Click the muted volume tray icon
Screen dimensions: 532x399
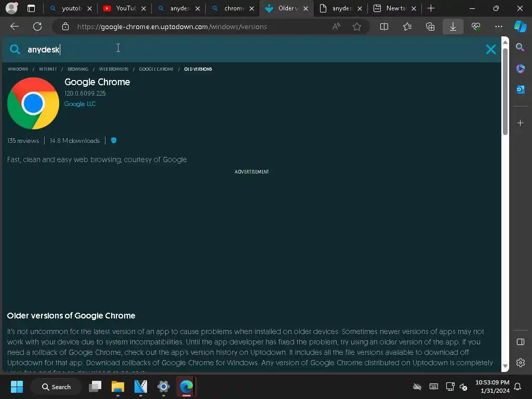pos(463,387)
